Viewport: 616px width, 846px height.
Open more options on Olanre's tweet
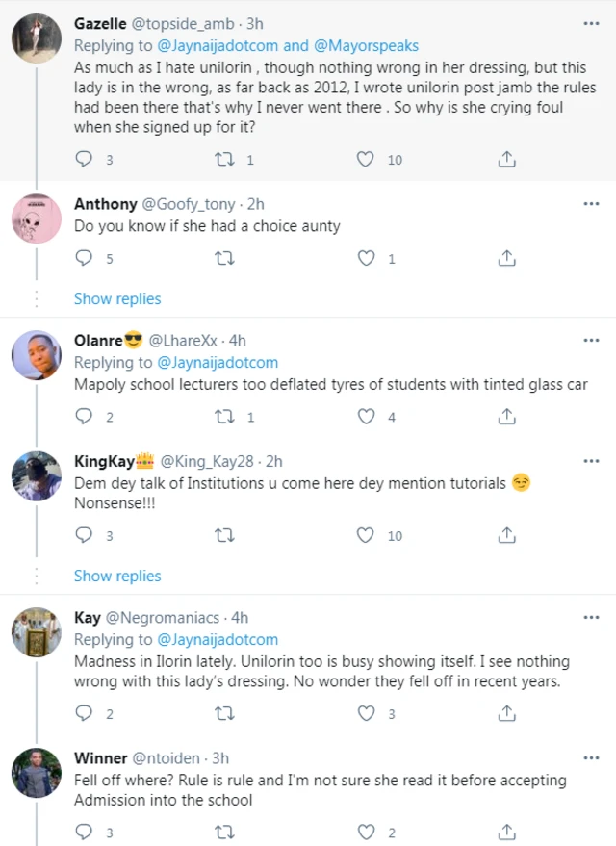click(592, 340)
